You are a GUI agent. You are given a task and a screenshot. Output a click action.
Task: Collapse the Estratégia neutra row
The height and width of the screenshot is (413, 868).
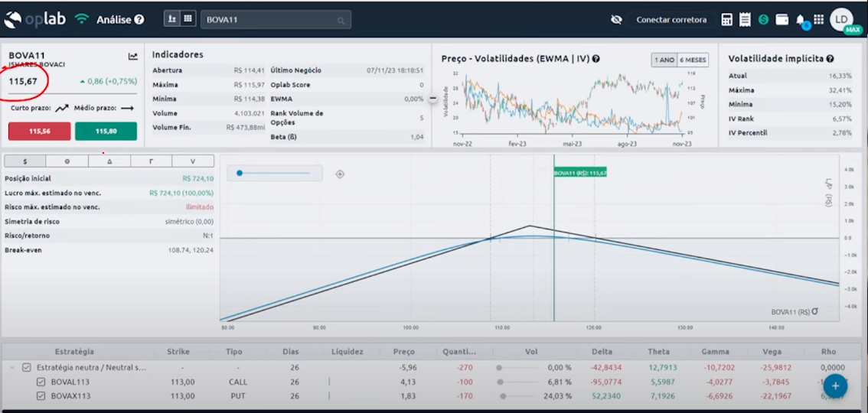(x=11, y=367)
